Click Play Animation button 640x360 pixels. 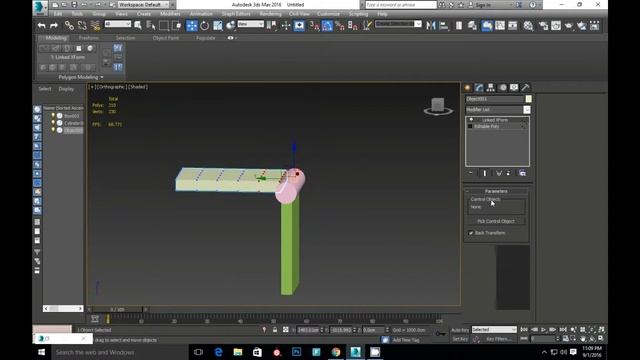pyautogui.click(x=543, y=329)
